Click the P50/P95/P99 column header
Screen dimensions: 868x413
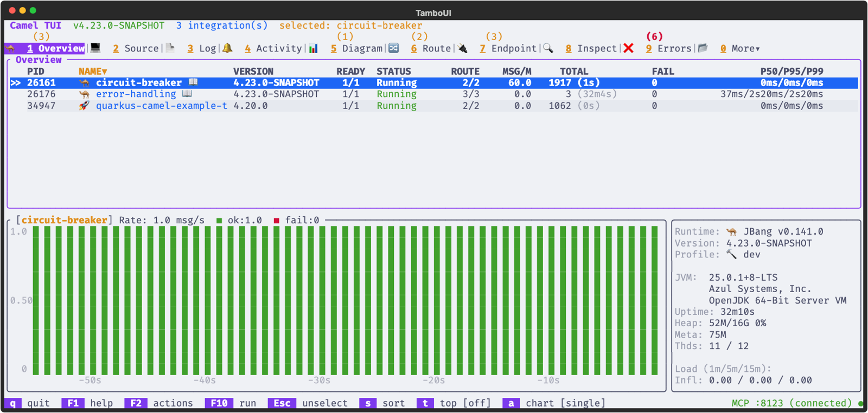pyautogui.click(x=792, y=72)
